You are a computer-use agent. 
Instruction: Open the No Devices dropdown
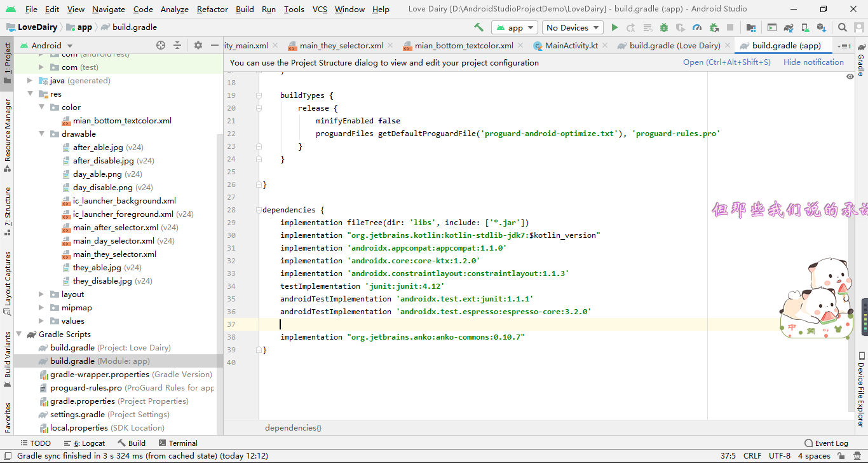(573, 27)
